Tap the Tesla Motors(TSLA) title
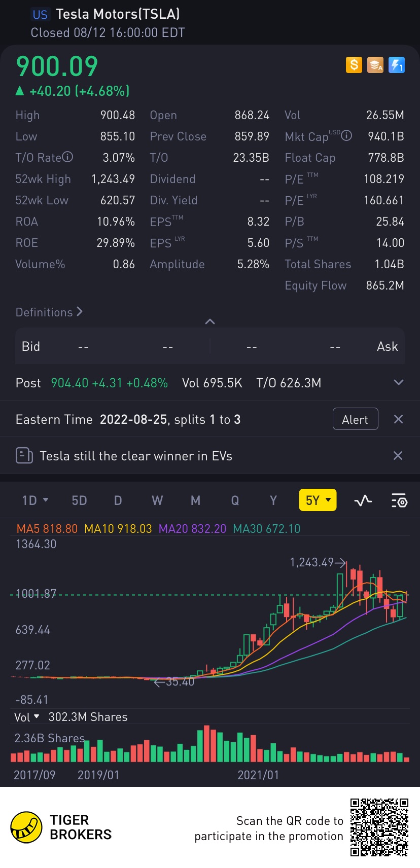This screenshot has height=868, width=420. point(118,14)
